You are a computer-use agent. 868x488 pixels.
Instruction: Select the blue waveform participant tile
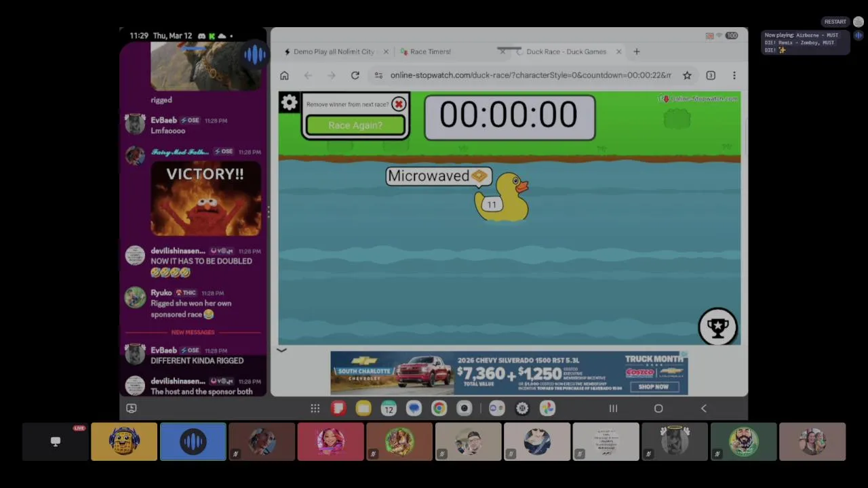[193, 442]
